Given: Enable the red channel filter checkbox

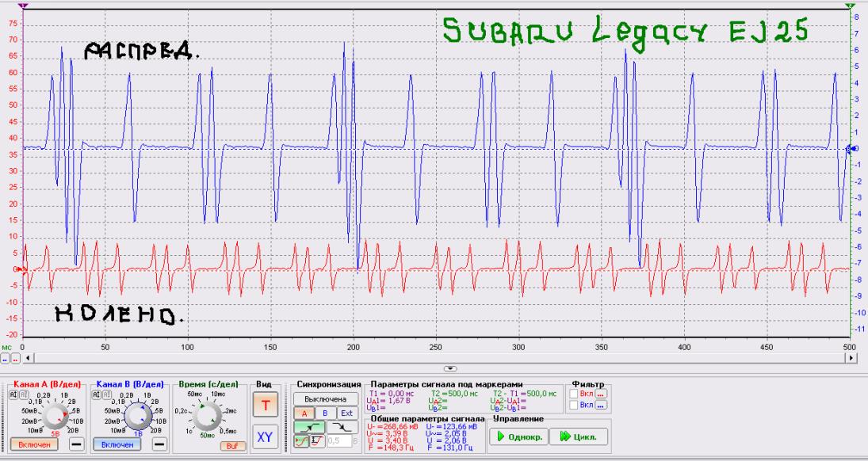Looking at the screenshot, I should click(574, 394).
